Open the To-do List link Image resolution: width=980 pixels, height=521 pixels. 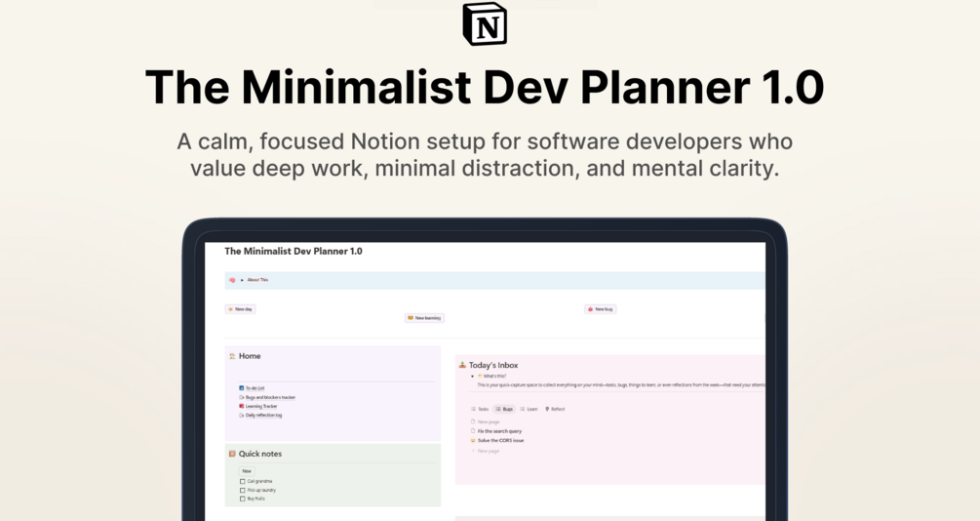click(x=255, y=388)
